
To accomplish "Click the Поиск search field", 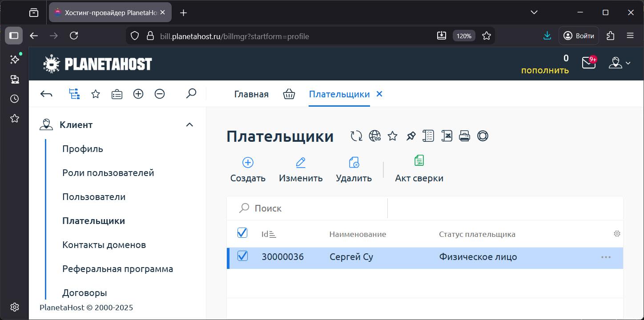I will click(x=311, y=208).
